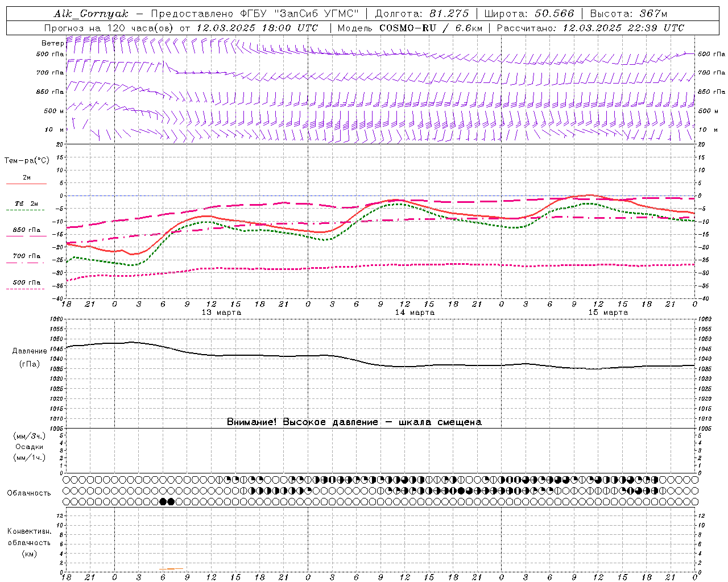Select the 10 м wind level label on the left
This screenshot has width=728, height=582.
click(x=55, y=130)
